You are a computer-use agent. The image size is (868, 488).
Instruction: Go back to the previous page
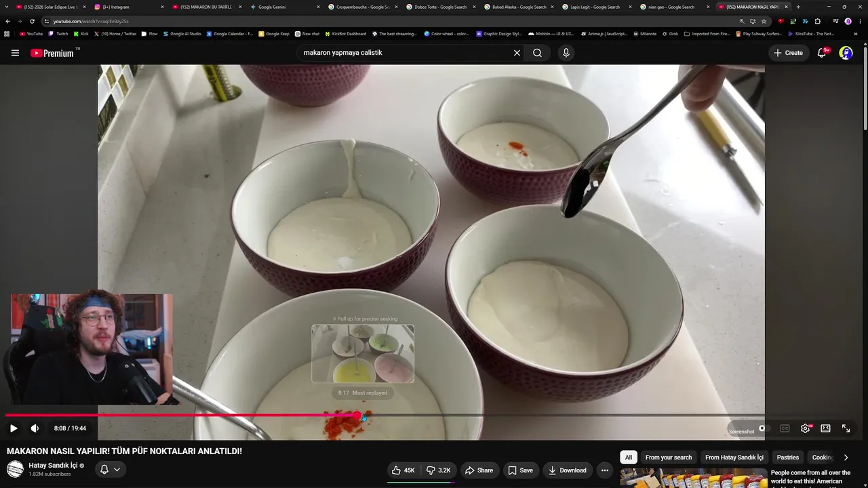click(7, 21)
